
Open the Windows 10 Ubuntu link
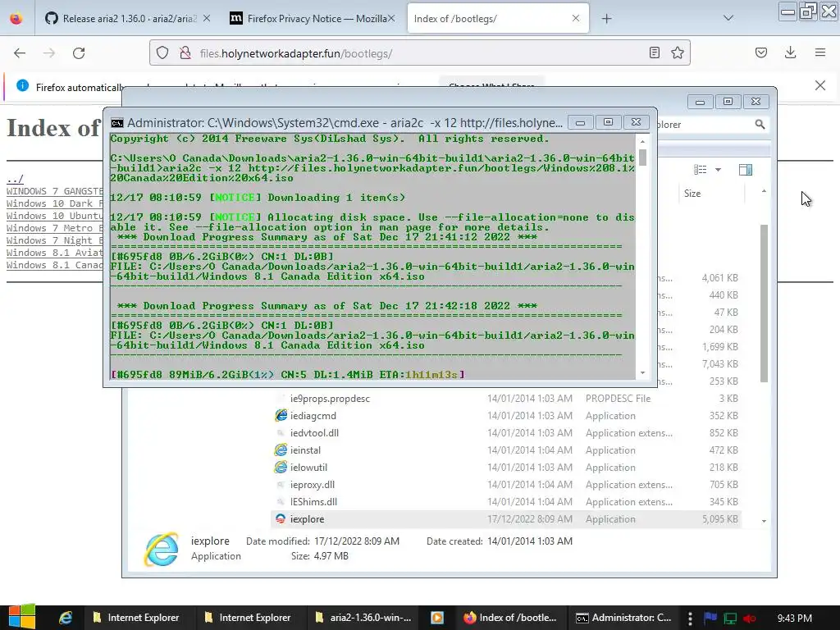tap(55, 216)
